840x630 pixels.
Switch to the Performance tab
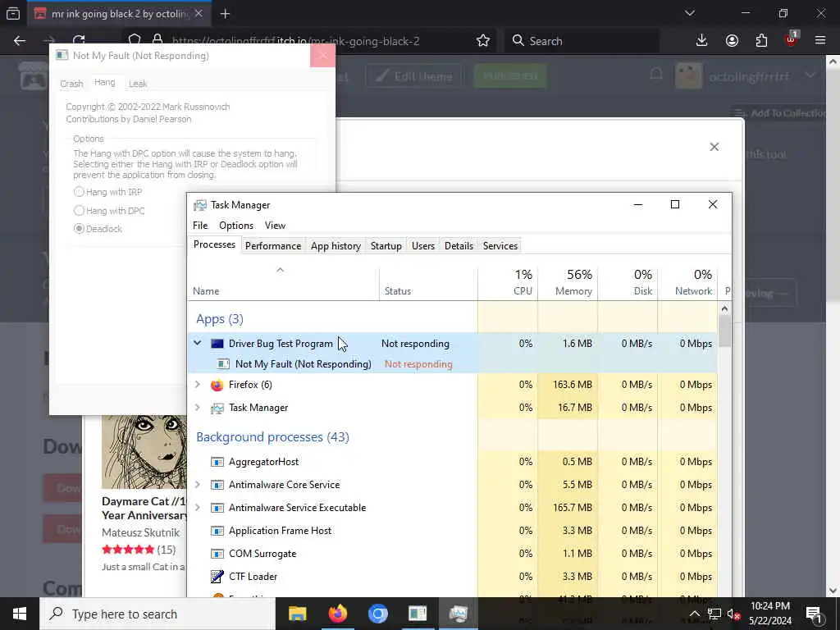tap(272, 246)
